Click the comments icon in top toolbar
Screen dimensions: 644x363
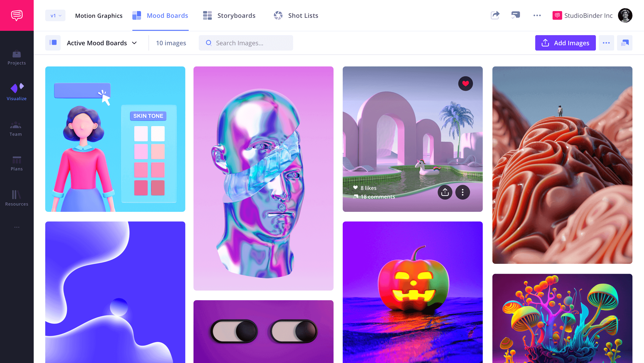coord(516,15)
